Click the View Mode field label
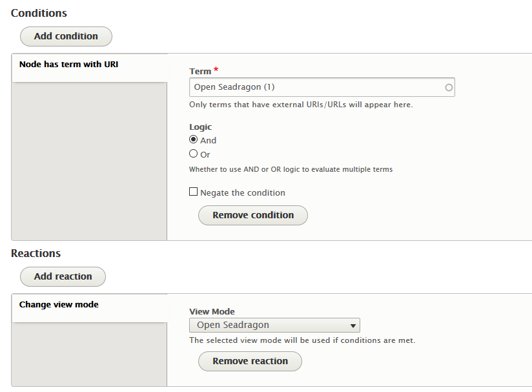This screenshot has height=392, width=532. [212, 311]
